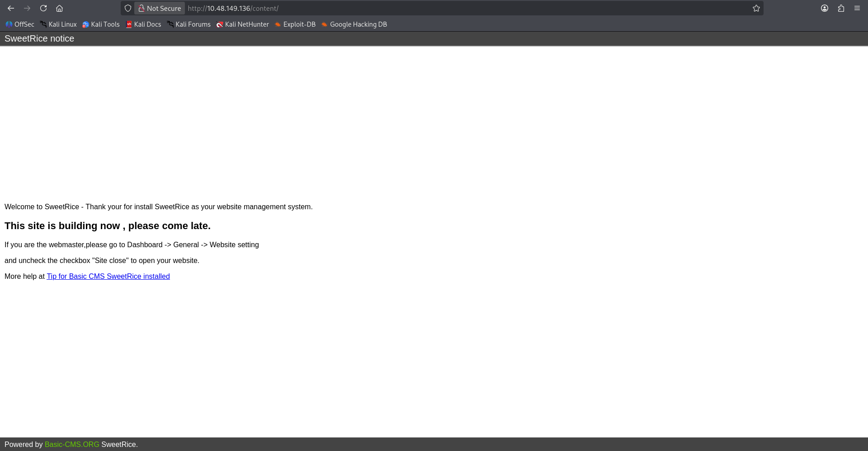This screenshot has width=868, height=451.
Task: Open the tracking protection shield icon
Action: pos(128,8)
